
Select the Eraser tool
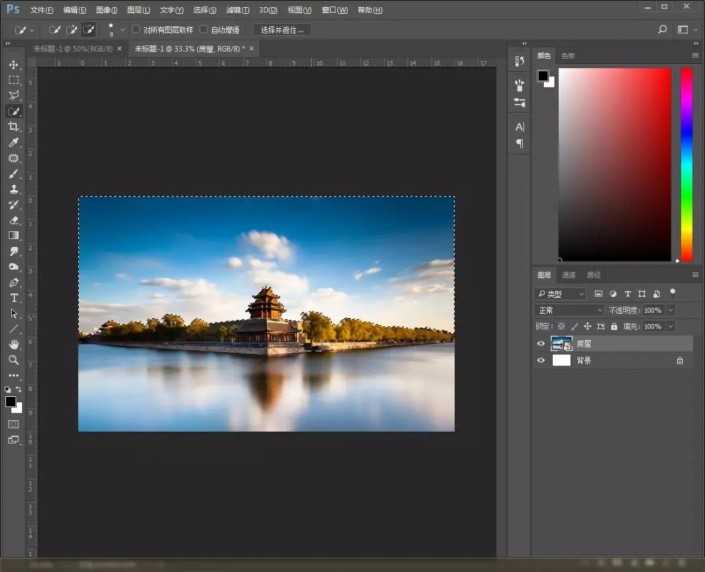coord(14,220)
